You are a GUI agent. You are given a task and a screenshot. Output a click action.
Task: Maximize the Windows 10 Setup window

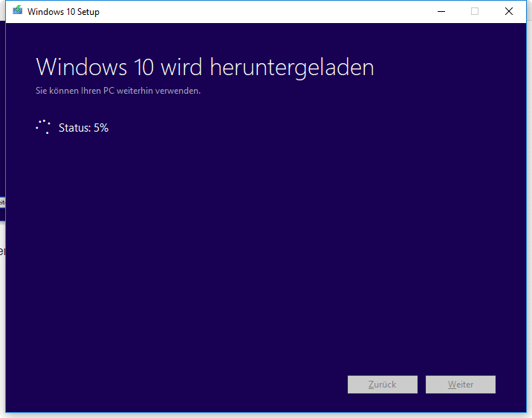tap(475, 12)
